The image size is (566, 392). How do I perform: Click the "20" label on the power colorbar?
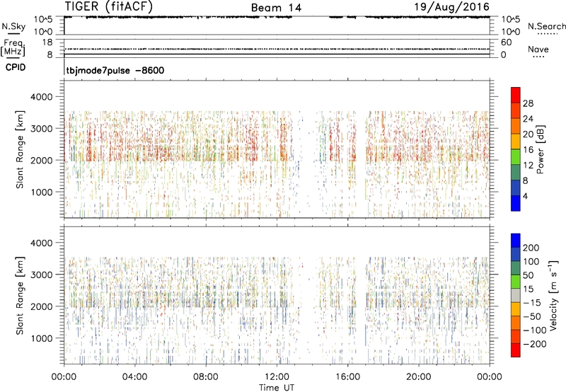coord(528,134)
